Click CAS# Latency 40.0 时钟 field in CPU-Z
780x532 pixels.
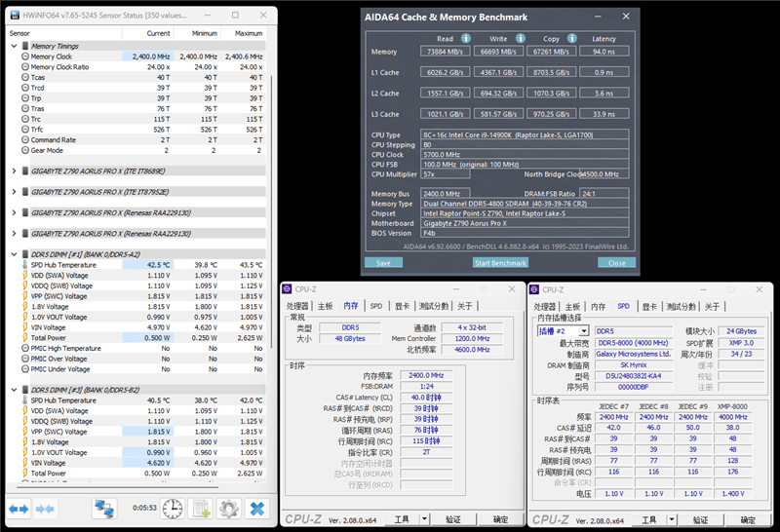tap(426, 398)
